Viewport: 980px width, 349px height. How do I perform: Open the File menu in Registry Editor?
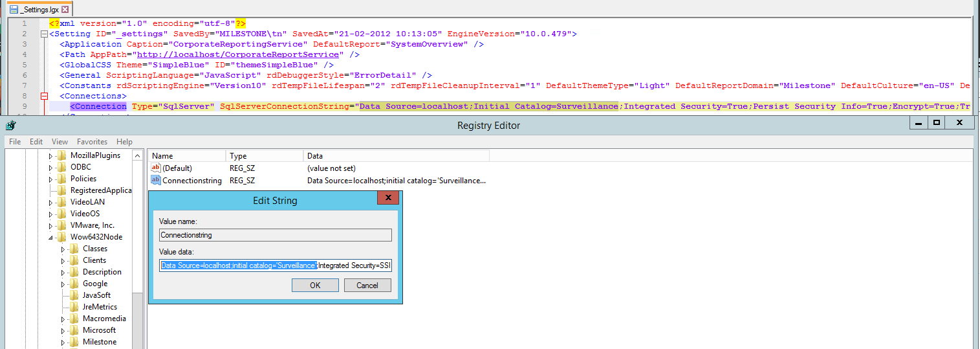click(x=15, y=142)
